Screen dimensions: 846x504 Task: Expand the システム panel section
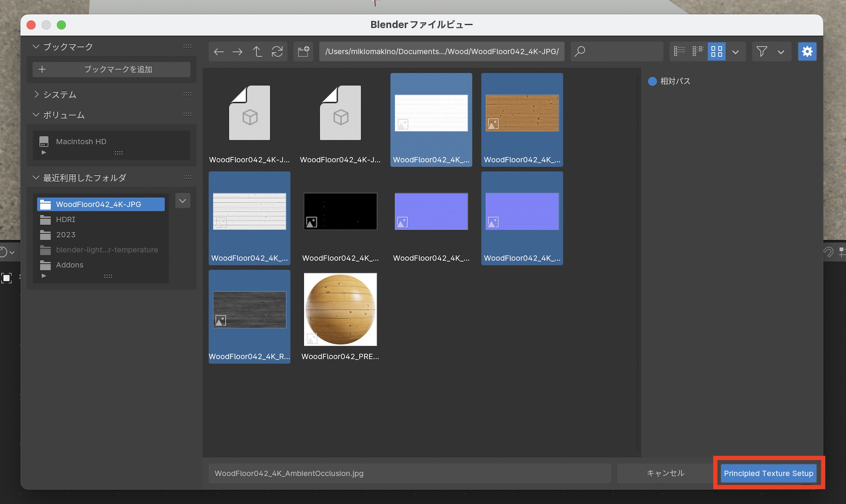[59, 94]
